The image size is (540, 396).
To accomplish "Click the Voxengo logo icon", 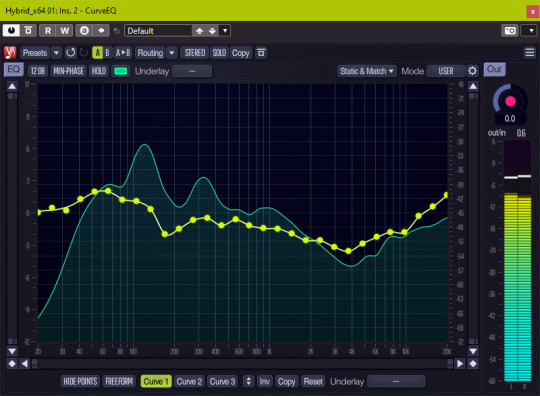I will 10,53.
